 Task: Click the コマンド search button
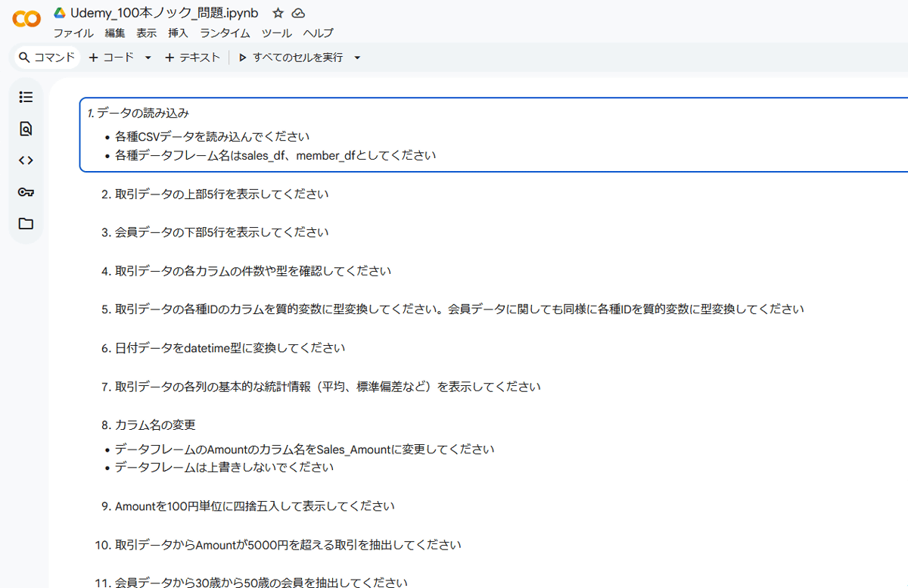pos(47,58)
